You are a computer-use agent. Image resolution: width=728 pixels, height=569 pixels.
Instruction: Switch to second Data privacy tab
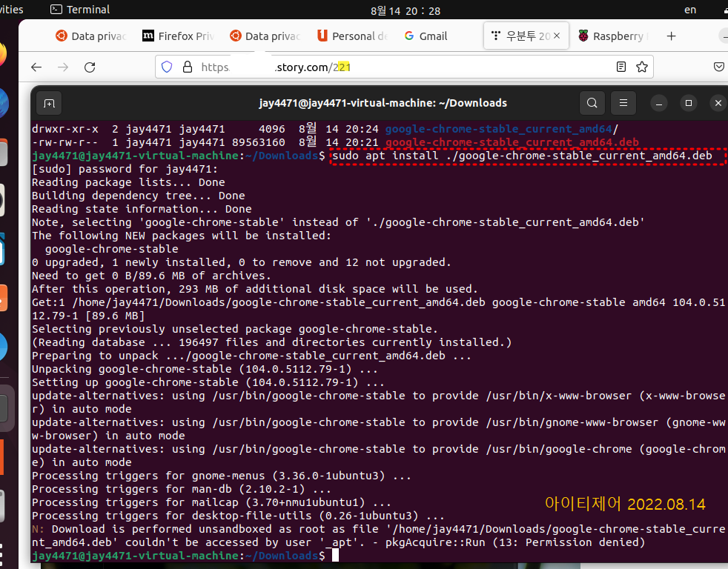point(265,36)
